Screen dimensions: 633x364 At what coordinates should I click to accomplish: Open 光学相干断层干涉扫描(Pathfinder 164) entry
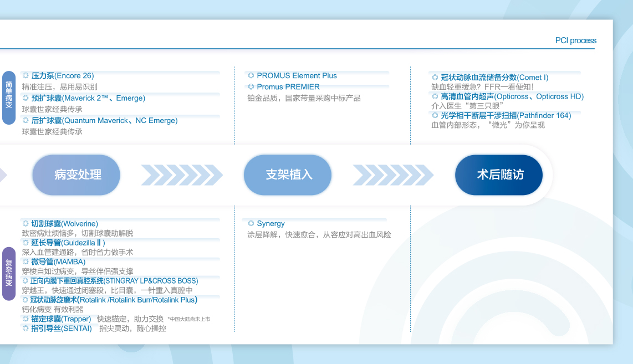tap(506, 115)
